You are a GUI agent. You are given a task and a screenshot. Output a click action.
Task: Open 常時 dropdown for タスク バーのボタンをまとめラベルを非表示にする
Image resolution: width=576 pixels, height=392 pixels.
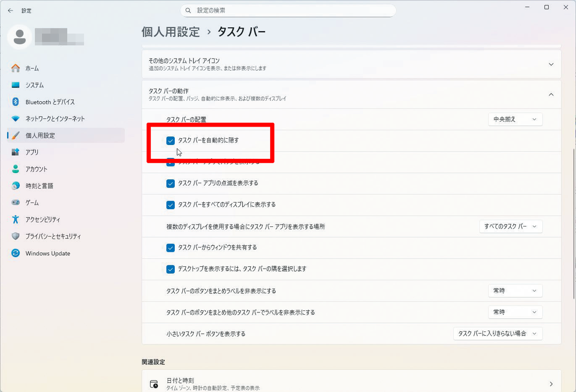point(515,291)
